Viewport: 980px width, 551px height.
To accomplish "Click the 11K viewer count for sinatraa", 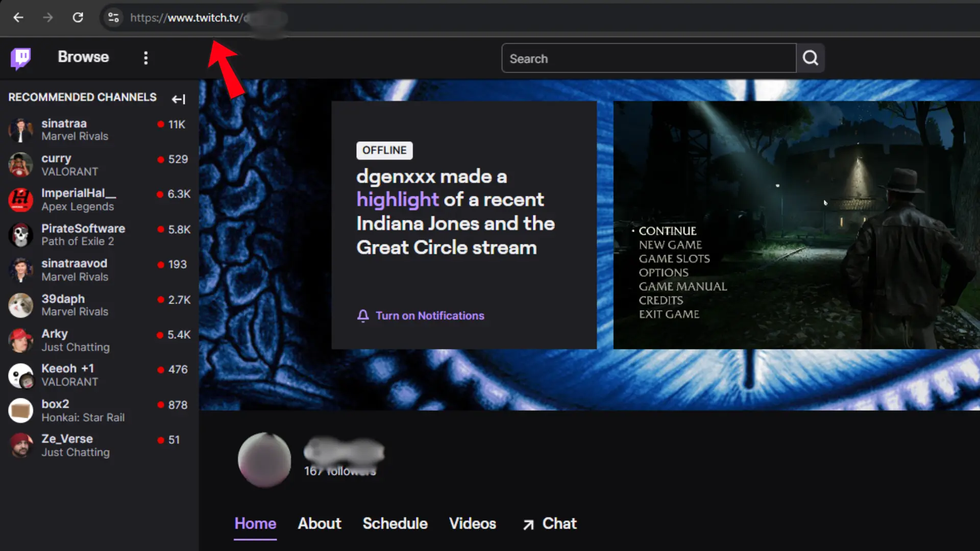I will pos(177,124).
